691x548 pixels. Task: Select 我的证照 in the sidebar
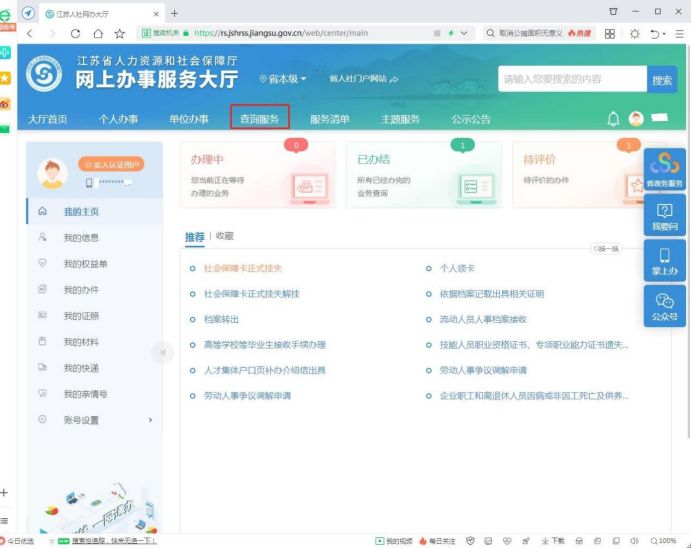point(95,315)
